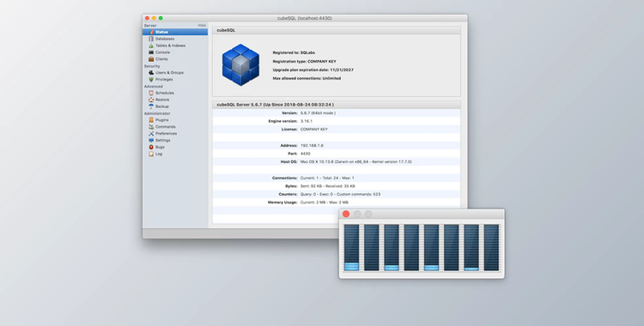Click Memory Usage value 'Current: 2 MB - Max: 2 MB'

coord(325,202)
